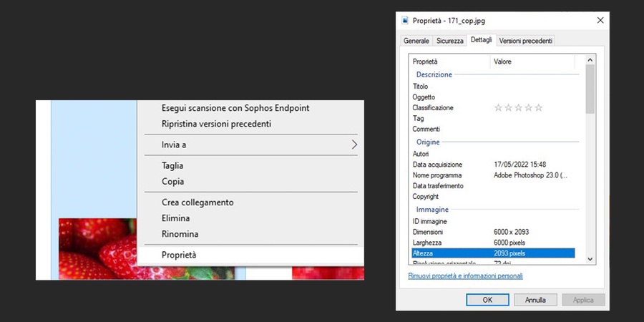This screenshot has width=644, height=322.
Task: Click the file icon in Proprietà title bar
Action: coord(406,21)
